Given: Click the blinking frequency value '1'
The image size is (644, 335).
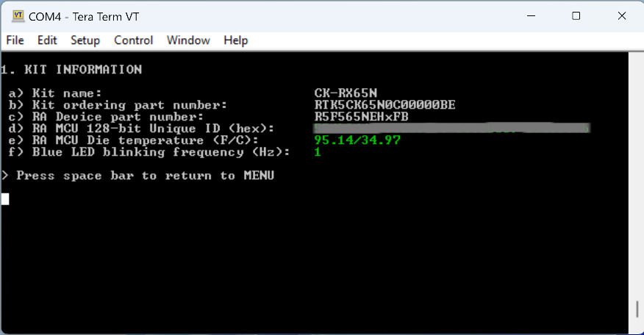Looking at the screenshot, I should [x=318, y=152].
